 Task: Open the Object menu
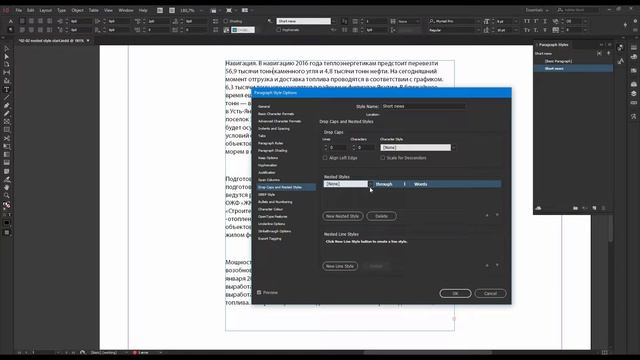[77, 10]
